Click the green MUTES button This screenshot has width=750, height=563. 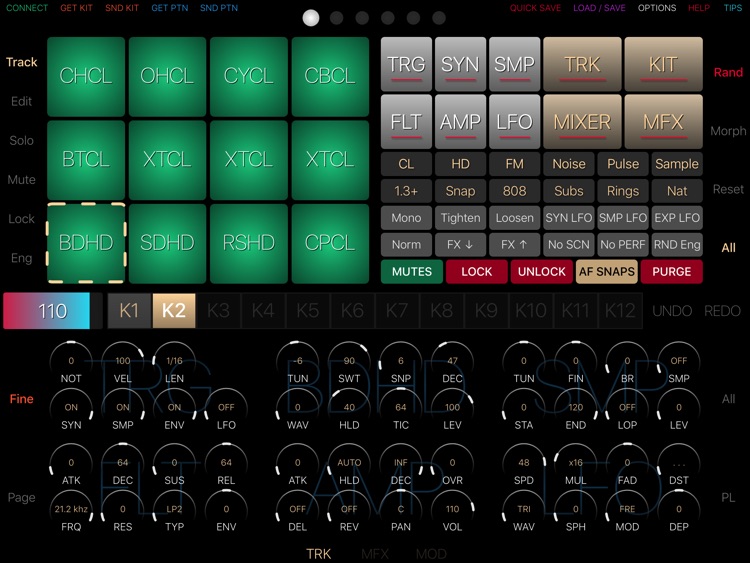point(412,272)
